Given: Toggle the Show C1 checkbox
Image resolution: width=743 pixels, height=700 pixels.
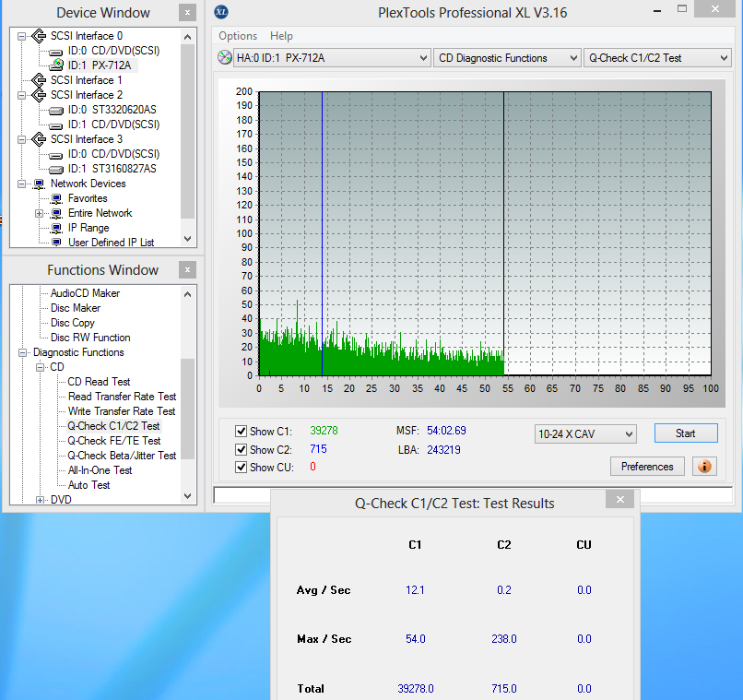Looking at the screenshot, I should tap(241, 432).
